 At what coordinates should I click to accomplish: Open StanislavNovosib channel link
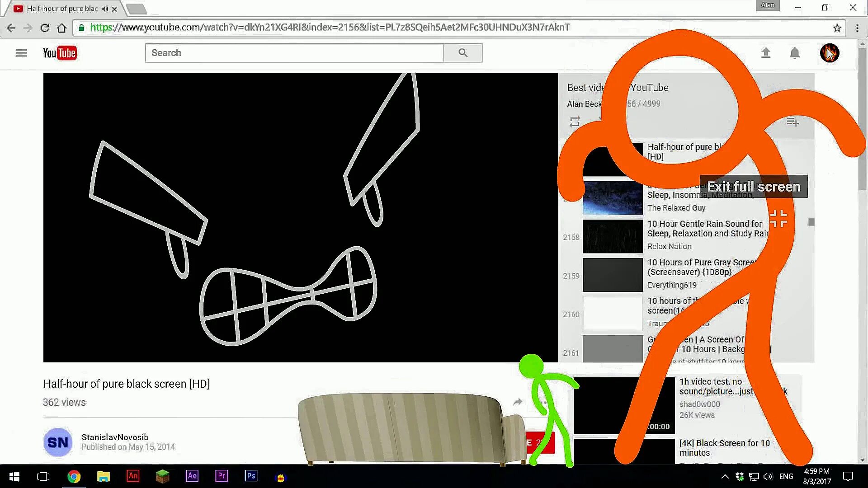pos(115,437)
